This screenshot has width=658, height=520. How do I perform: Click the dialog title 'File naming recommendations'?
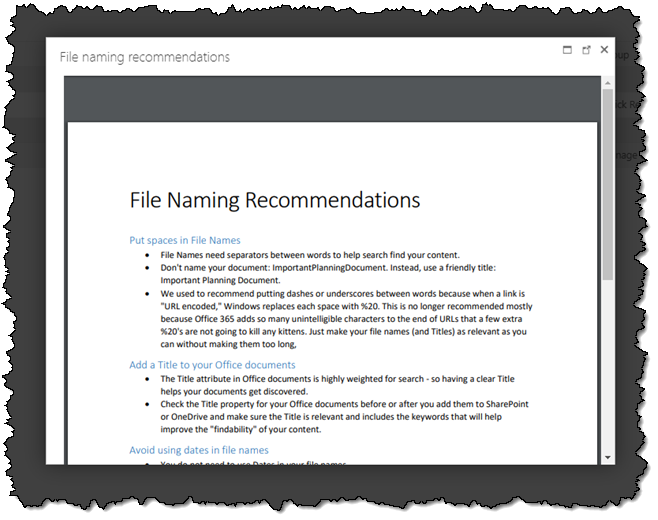145,57
